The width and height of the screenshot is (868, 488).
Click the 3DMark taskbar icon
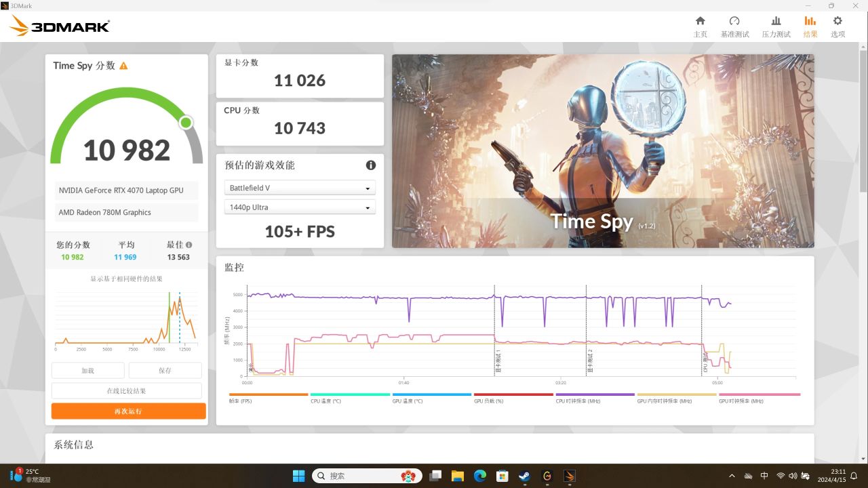[570, 476]
